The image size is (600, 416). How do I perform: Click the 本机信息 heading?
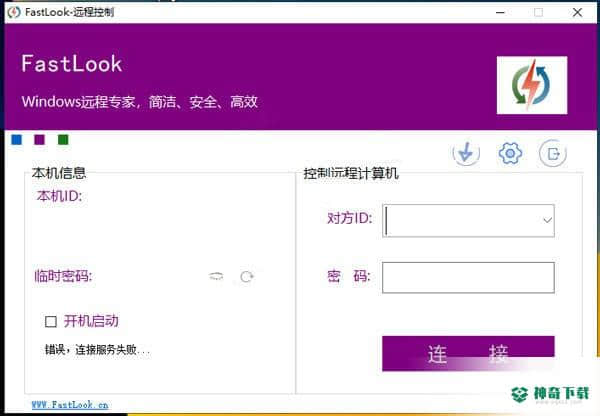click(x=59, y=173)
